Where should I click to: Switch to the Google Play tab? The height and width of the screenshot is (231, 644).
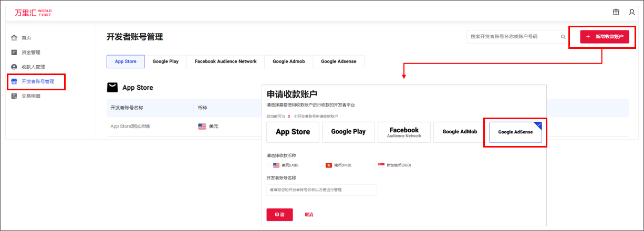pyautogui.click(x=165, y=61)
